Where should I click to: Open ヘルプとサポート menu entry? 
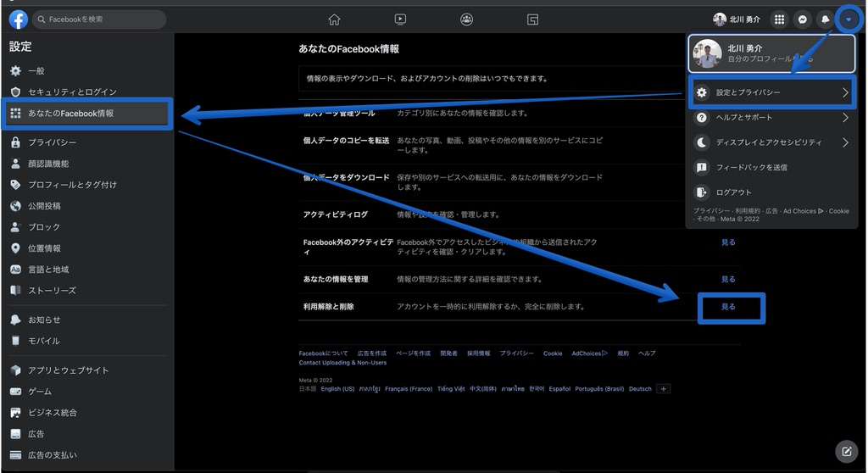click(771, 118)
